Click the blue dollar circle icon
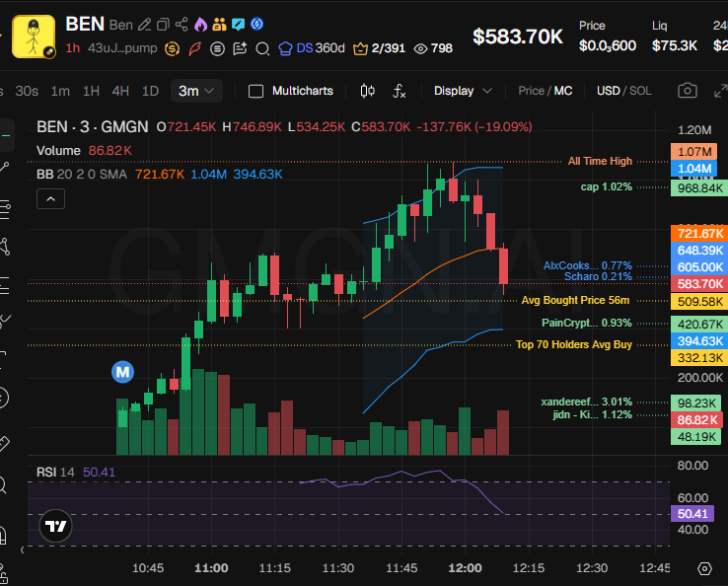Image resolution: width=728 pixels, height=586 pixels. coord(256,24)
